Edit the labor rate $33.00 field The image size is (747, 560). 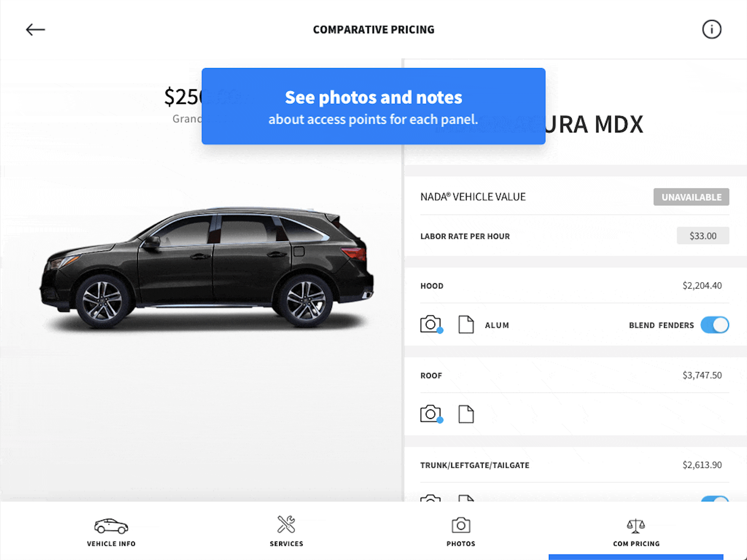[703, 236]
